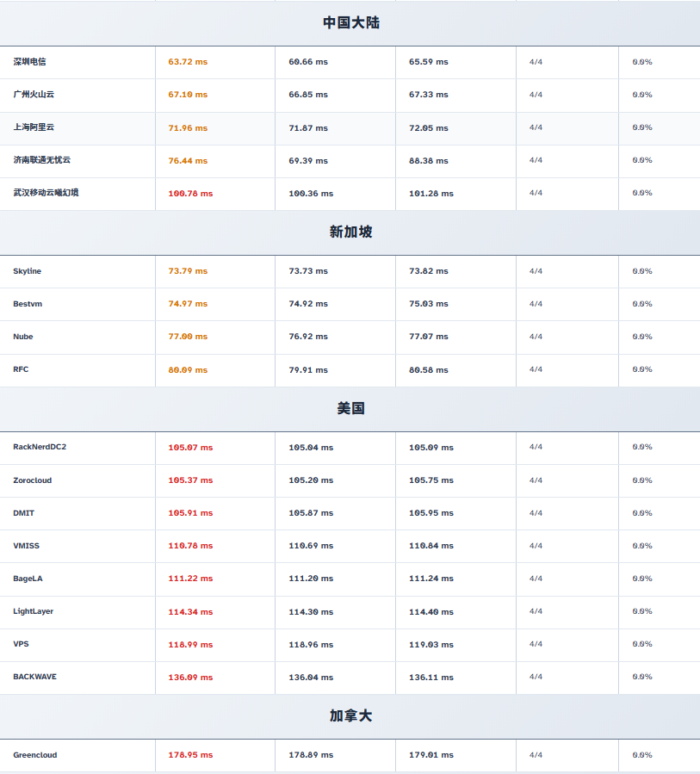This screenshot has height=774, width=700.
Task: Click the 新加坡 section header
Action: (350, 232)
